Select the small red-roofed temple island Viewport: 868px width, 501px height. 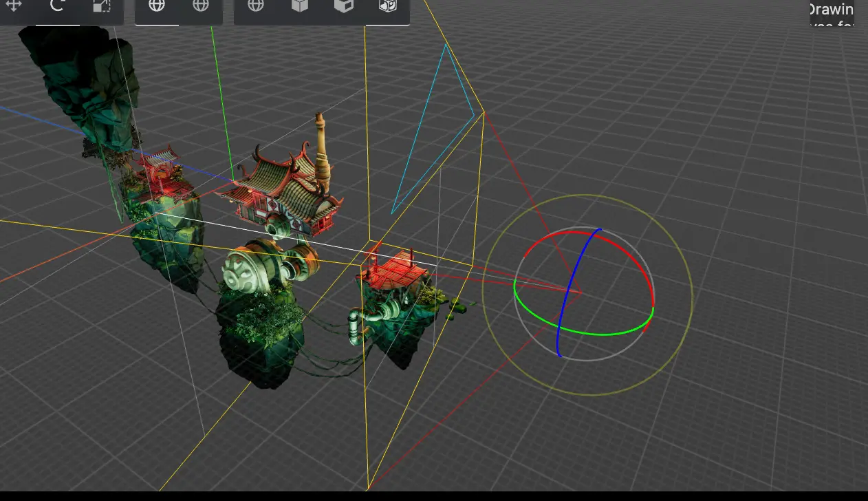395,275
